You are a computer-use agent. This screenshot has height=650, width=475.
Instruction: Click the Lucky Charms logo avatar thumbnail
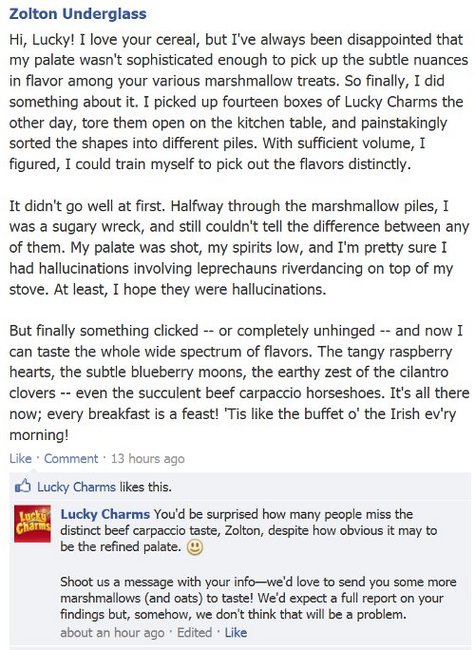[32, 524]
